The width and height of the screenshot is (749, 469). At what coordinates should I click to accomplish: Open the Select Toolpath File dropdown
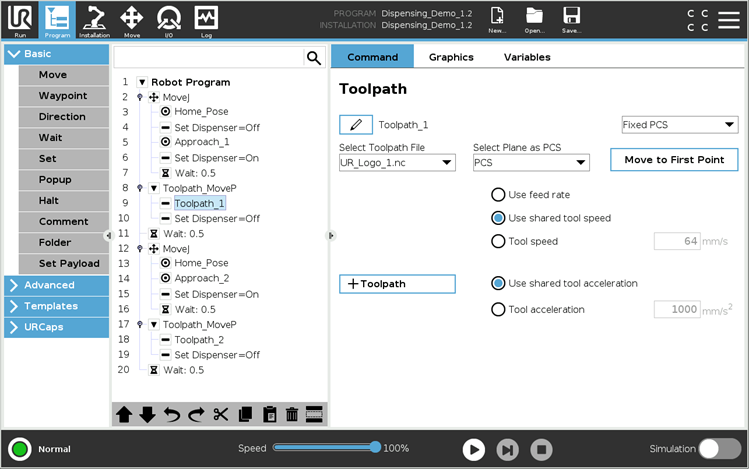pos(397,162)
